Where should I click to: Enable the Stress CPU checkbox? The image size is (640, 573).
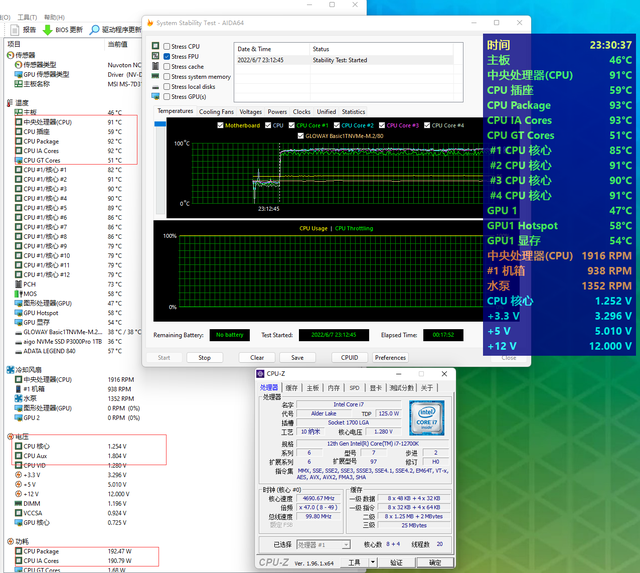coord(166,47)
